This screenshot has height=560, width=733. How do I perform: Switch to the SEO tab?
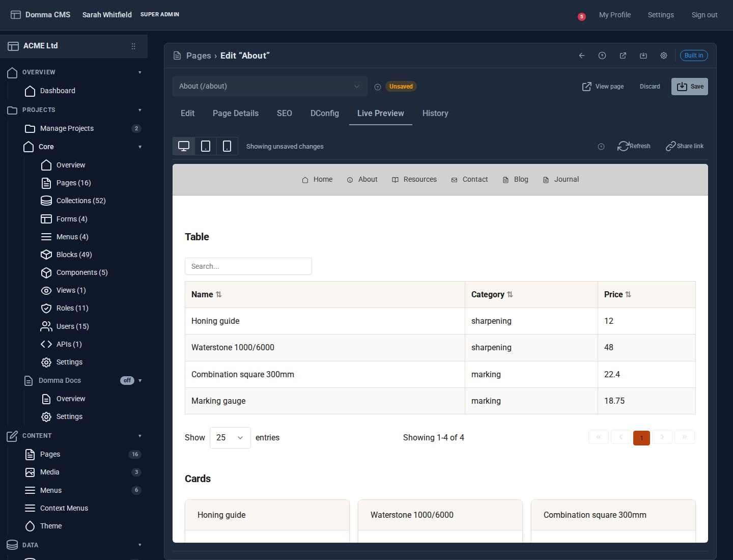(x=285, y=114)
